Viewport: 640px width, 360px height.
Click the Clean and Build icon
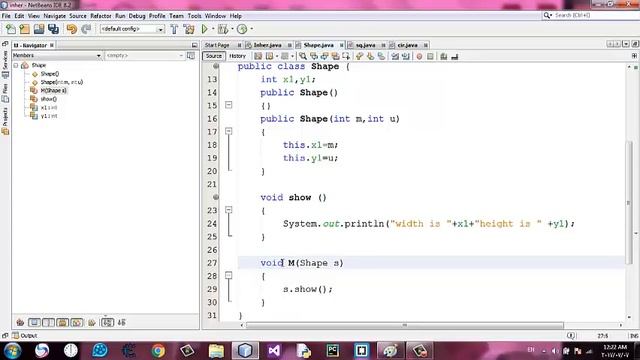click(189, 29)
